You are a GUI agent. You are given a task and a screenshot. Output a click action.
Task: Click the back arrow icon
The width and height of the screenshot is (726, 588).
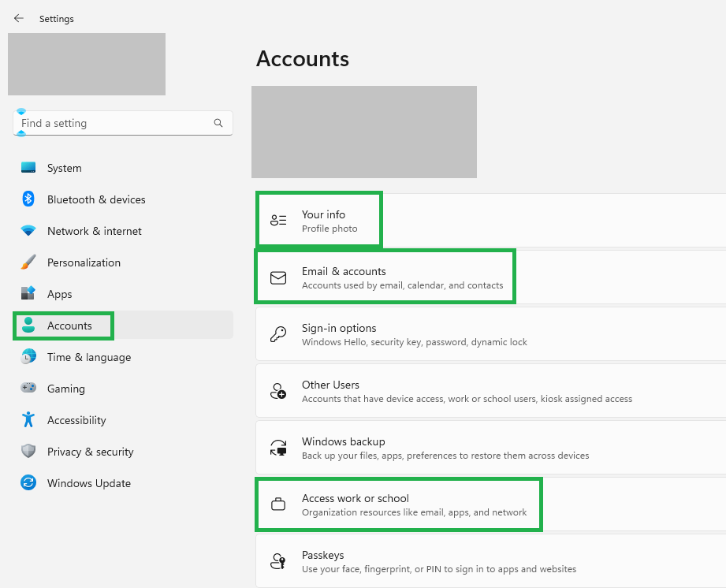18,18
